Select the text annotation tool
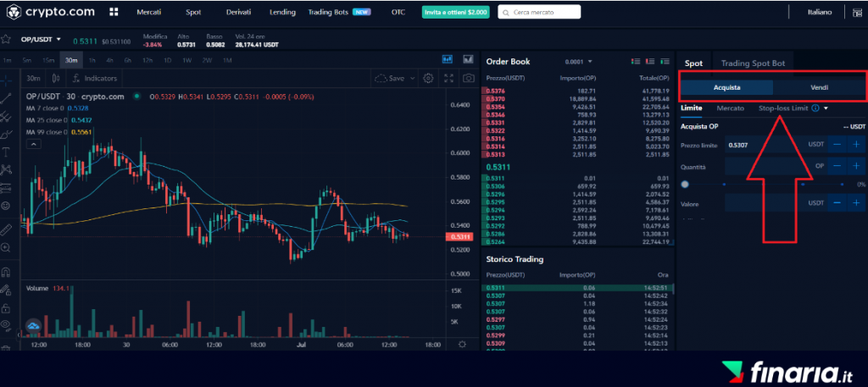This screenshot has height=387, width=868. [6, 152]
